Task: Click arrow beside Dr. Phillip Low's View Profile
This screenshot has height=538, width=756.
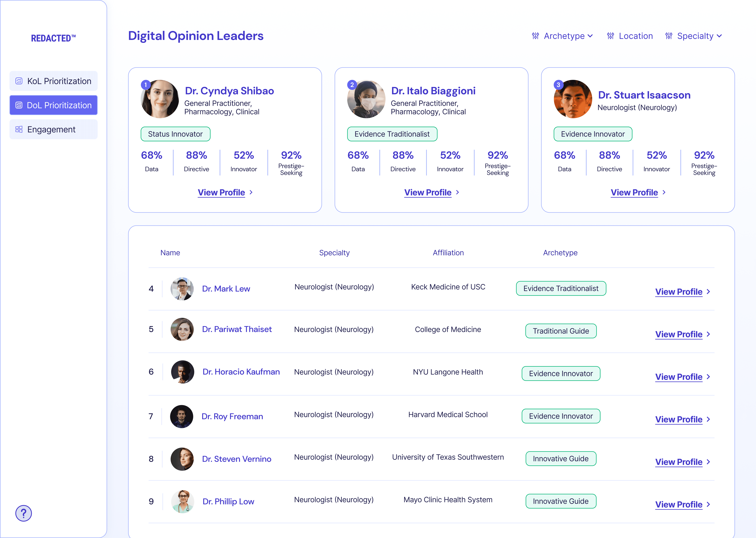Action: pos(709,505)
